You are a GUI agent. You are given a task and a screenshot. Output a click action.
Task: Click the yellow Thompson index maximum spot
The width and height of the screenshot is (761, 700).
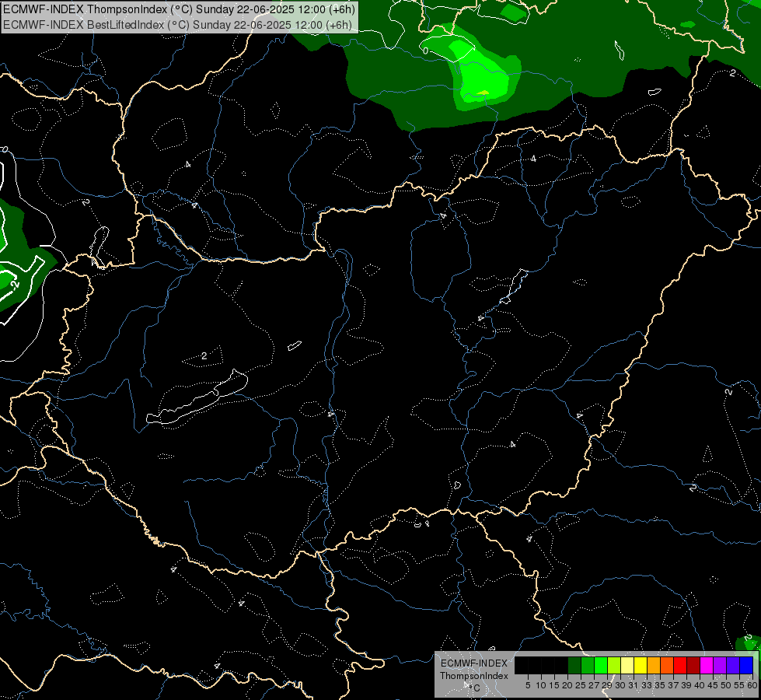point(483,93)
